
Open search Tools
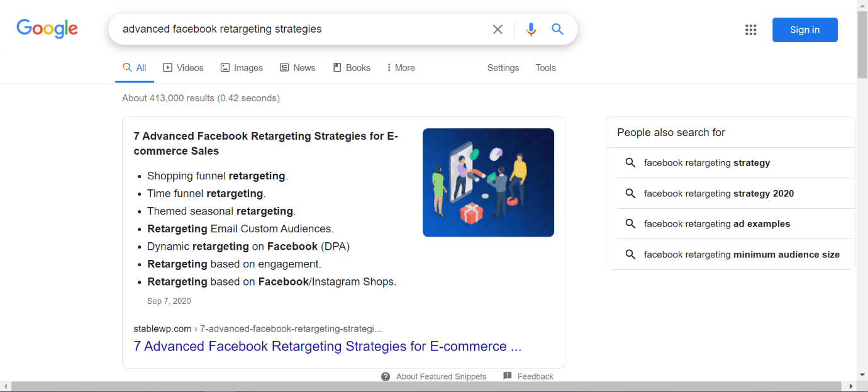[x=546, y=68]
